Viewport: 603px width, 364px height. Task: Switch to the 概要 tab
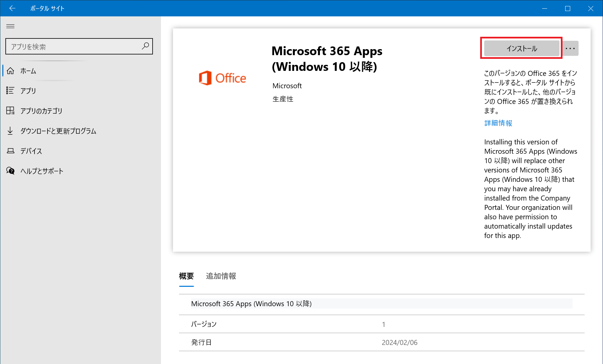tap(186, 276)
